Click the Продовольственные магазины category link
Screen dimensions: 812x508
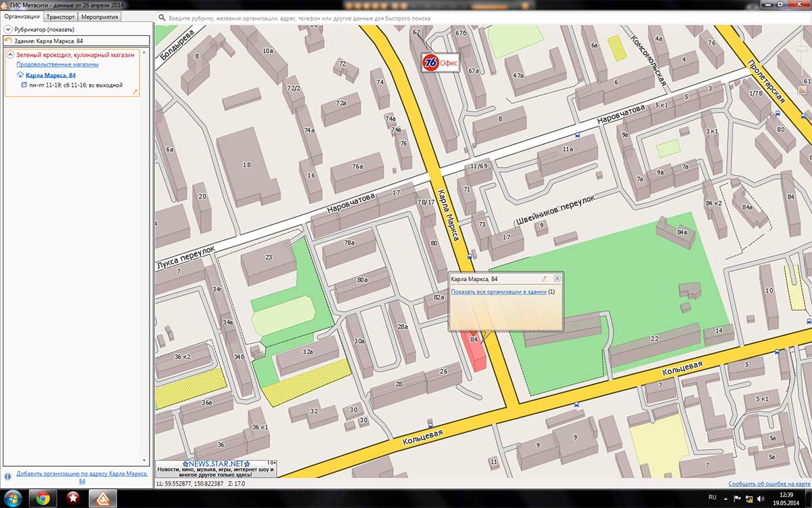tap(58, 64)
